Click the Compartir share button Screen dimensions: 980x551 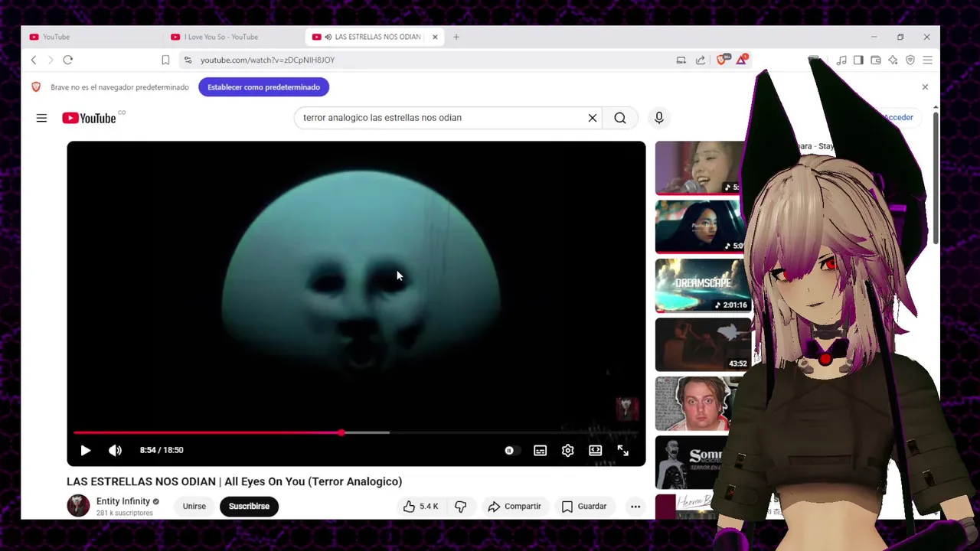click(514, 506)
